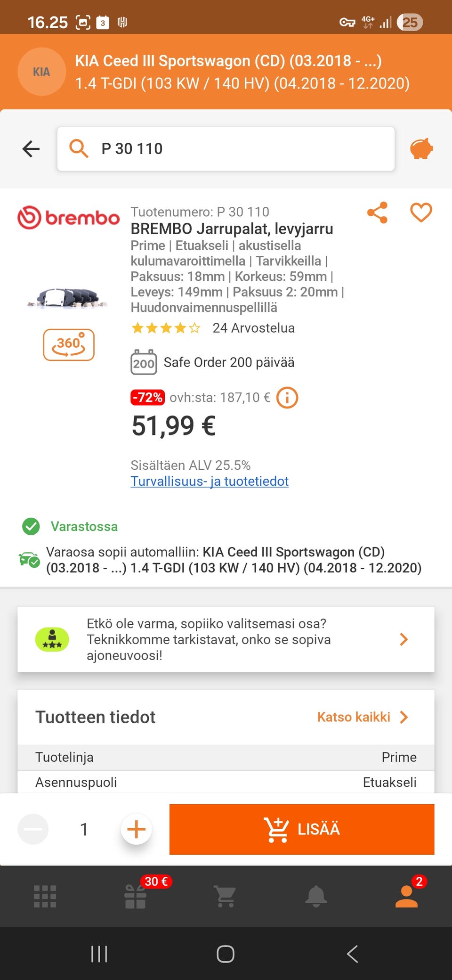Open the notifications bell
This screenshot has height=980, width=452.
316,896
